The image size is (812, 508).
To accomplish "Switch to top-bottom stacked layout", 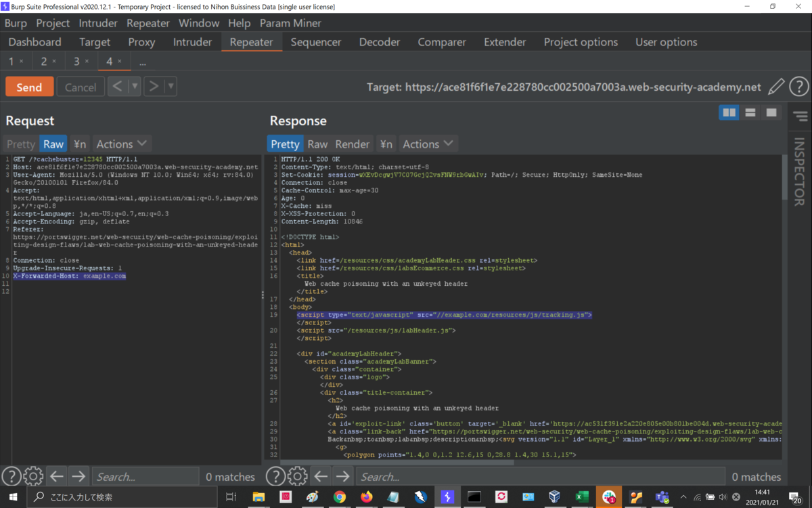I will coord(750,112).
